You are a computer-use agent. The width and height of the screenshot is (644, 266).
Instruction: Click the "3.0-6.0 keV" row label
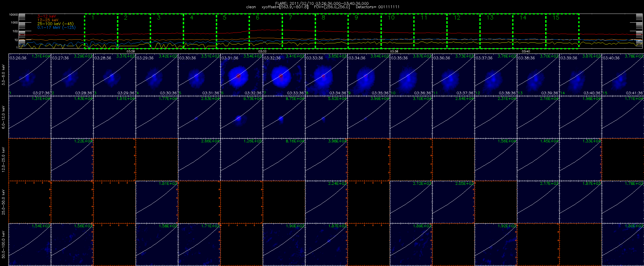pos(3,75)
